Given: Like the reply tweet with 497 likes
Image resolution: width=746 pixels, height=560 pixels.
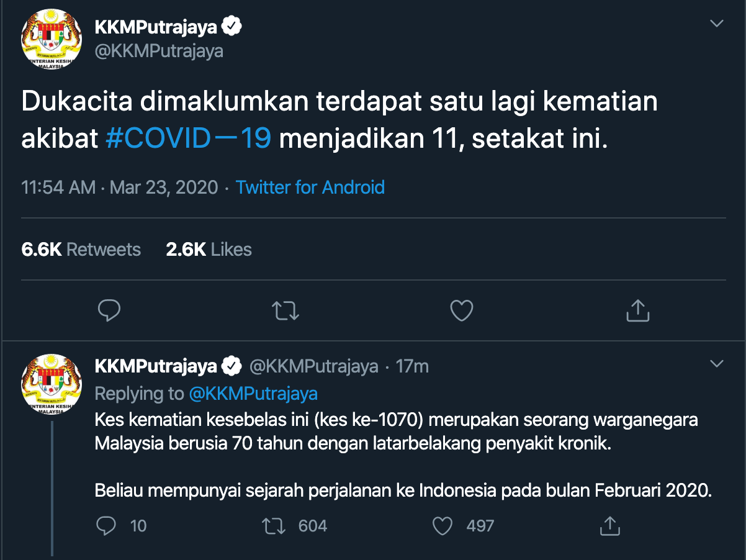Looking at the screenshot, I should 443,526.
